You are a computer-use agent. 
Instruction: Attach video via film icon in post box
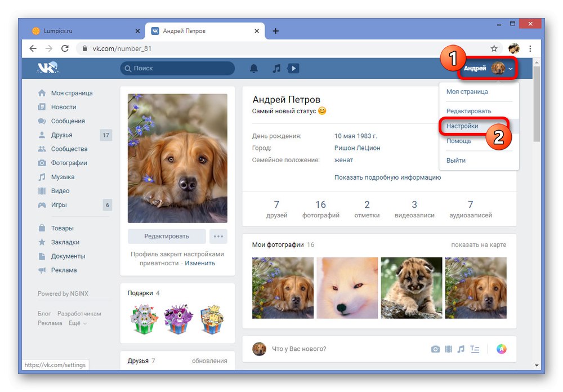(449, 349)
